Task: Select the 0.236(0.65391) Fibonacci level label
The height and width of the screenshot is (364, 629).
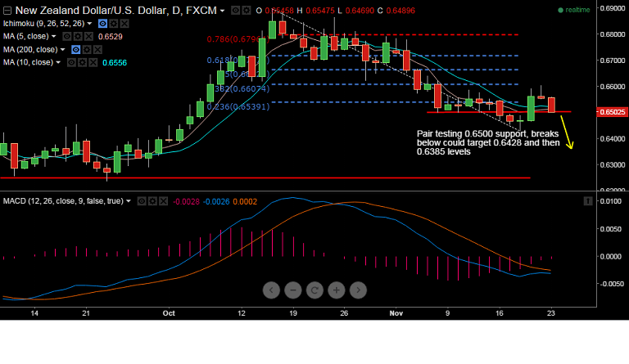Action: [x=238, y=106]
